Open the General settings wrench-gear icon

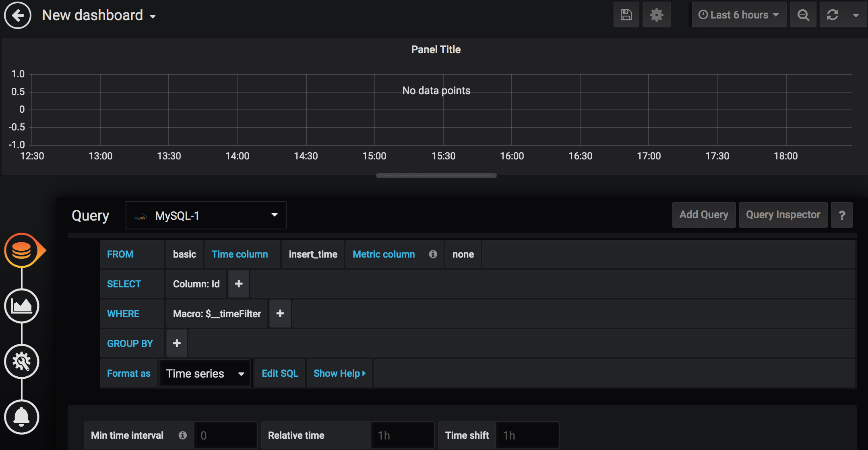[22, 361]
